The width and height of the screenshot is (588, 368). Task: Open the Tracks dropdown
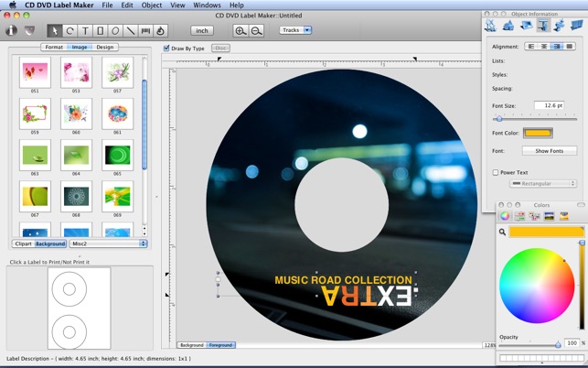click(x=295, y=30)
